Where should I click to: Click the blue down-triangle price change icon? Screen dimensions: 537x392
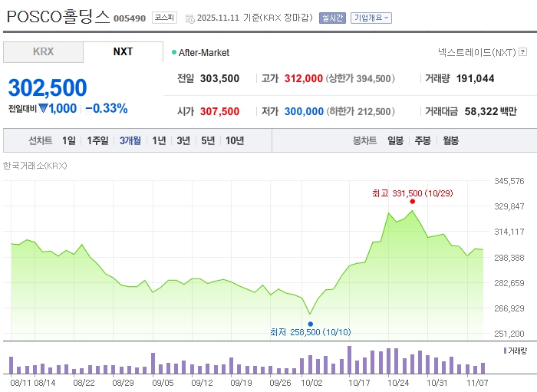[x=44, y=108]
